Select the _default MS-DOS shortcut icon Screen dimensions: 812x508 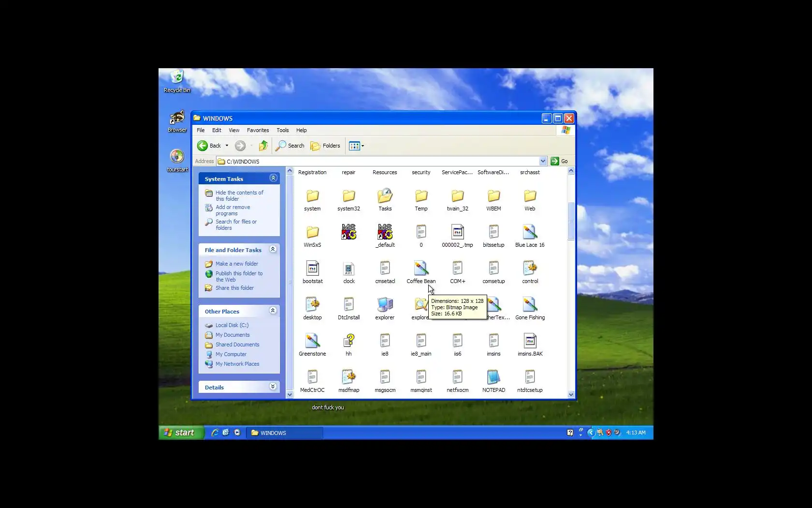pyautogui.click(x=385, y=232)
